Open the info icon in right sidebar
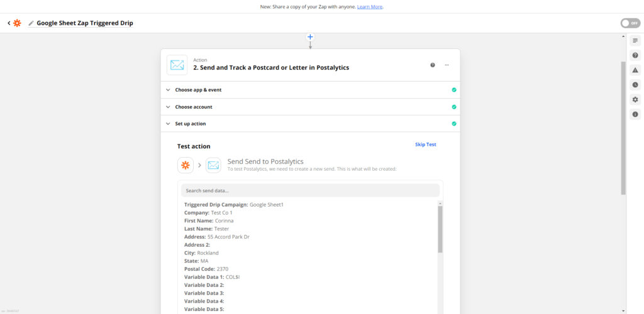Screen dimensions: 644x314 [635, 114]
